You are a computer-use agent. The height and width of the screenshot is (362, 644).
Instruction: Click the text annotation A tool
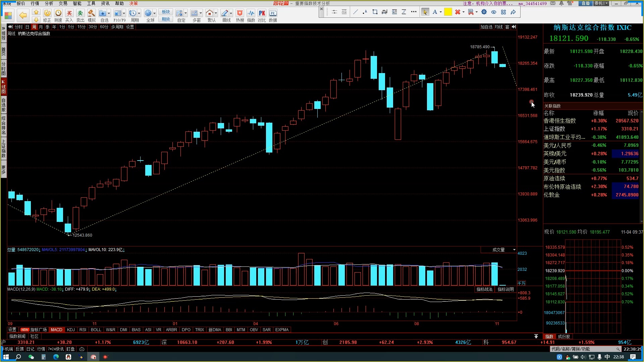pyautogui.click(x=435, y=12)
